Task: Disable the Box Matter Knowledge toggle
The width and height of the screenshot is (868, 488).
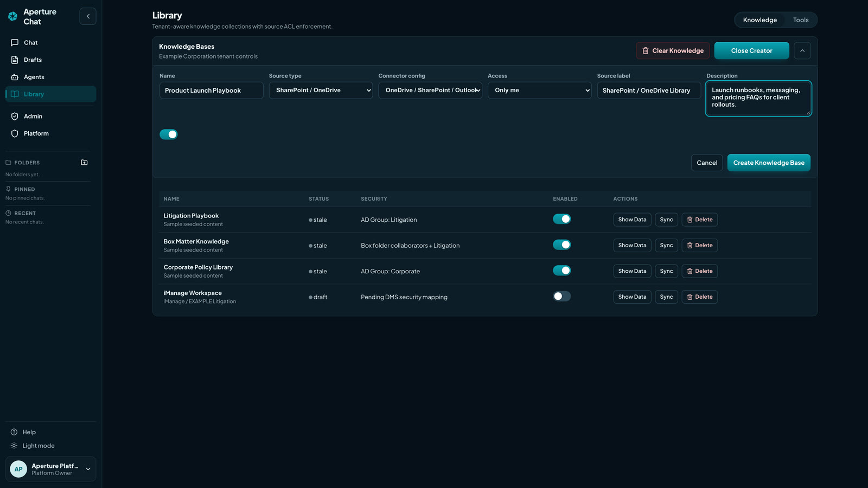Action: point(562,245)
